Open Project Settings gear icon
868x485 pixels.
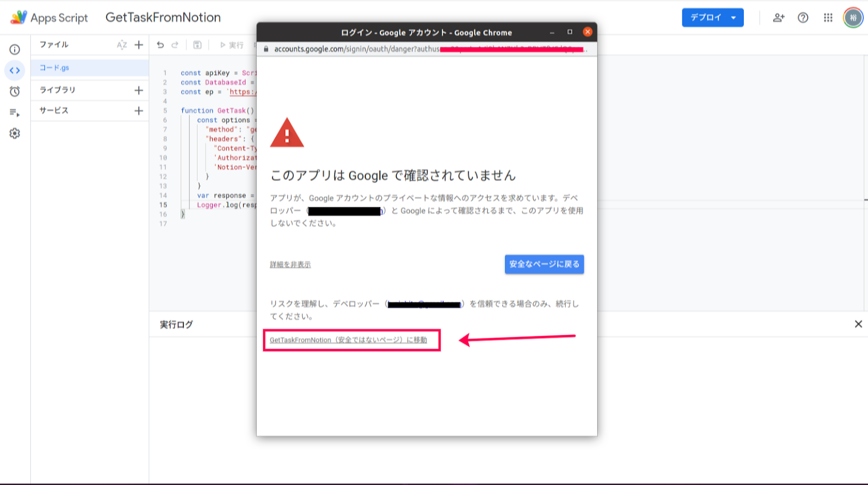[15, 133]
